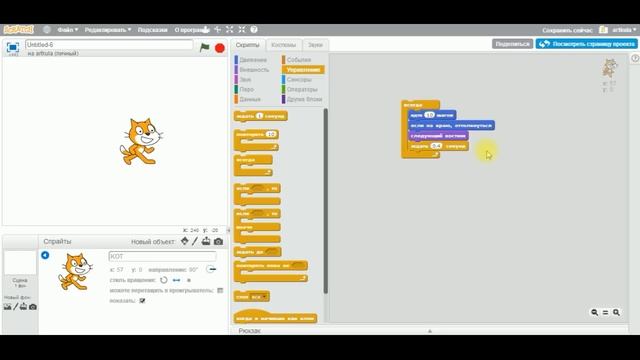The image size is (640, 360).
Task: Select left-right rotation style
Action: pyautogui.click(x=176, y=280)
